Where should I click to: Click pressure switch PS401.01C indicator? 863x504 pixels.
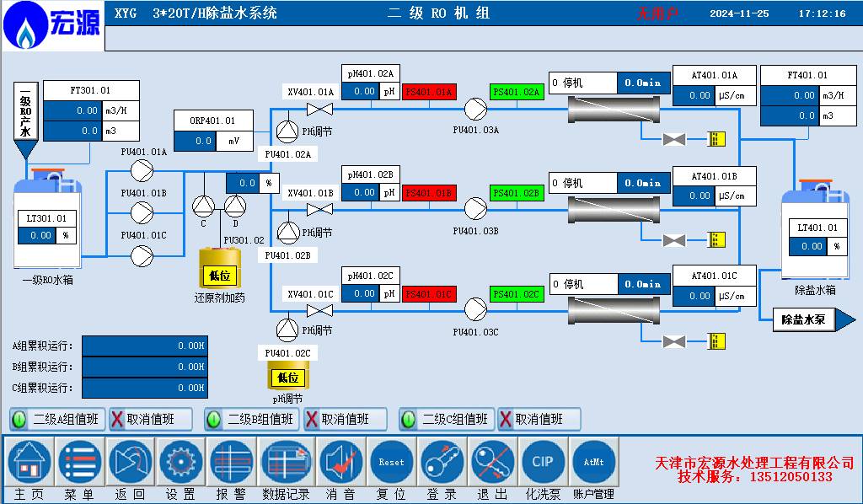click(429, 294)
